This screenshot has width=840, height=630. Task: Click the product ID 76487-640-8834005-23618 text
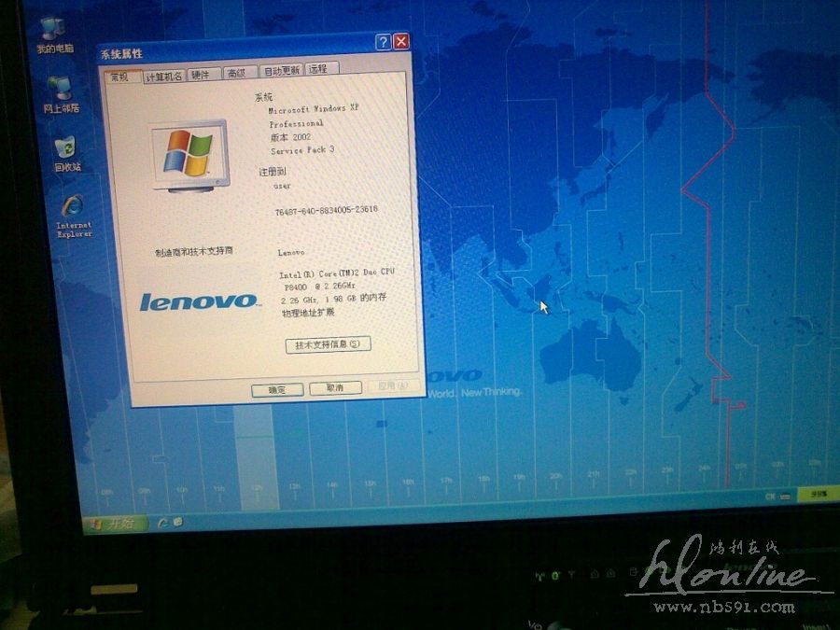[x=327, y=210]
